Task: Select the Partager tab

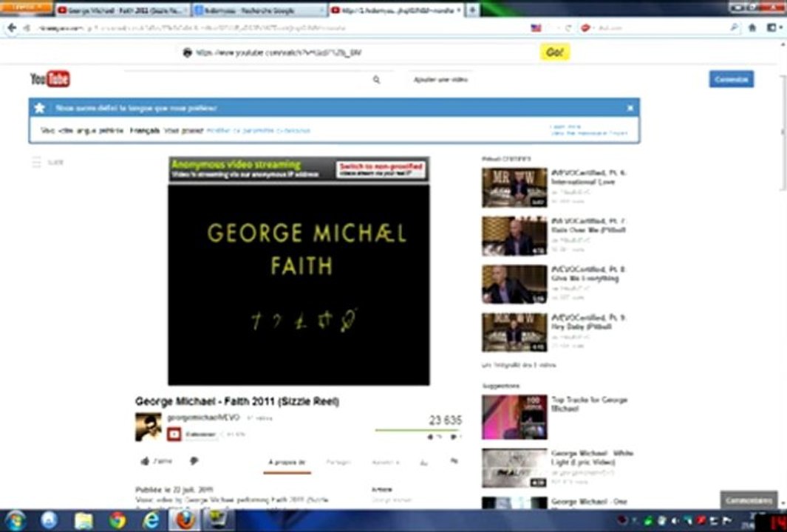Action: [x=338, y=463]
